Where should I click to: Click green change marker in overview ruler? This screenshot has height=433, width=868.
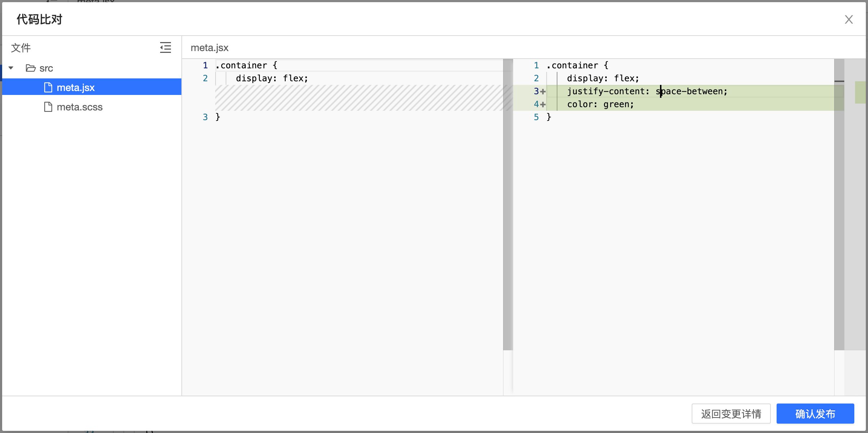click(860, 92)
